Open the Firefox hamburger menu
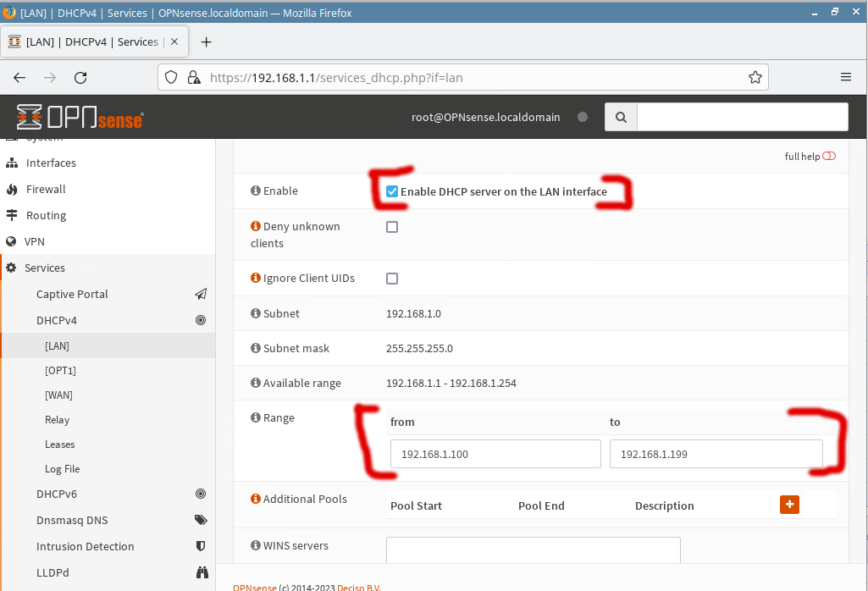 [x=845, y=77]
